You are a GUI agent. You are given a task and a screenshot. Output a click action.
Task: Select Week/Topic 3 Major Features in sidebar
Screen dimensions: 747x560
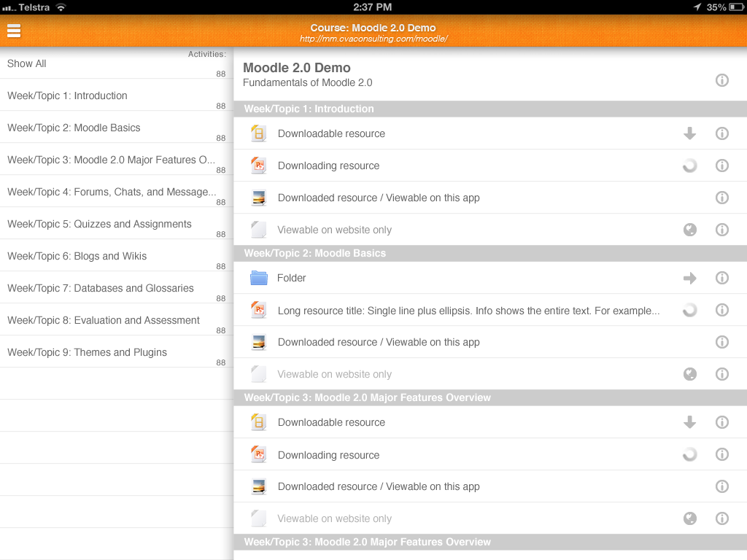tap(116, 160)
